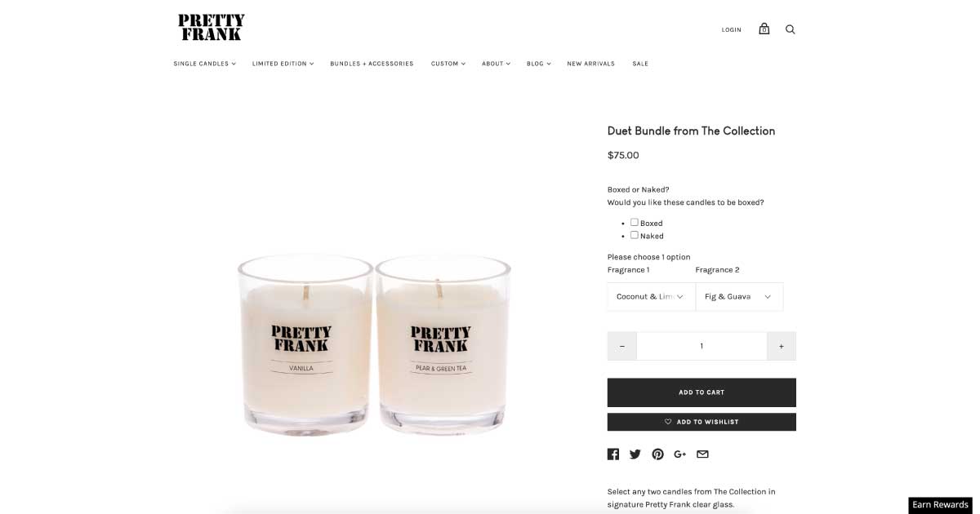Check the Boxed option
The width and height of the screenshot is (980, 514).
[x=635, y=222]
